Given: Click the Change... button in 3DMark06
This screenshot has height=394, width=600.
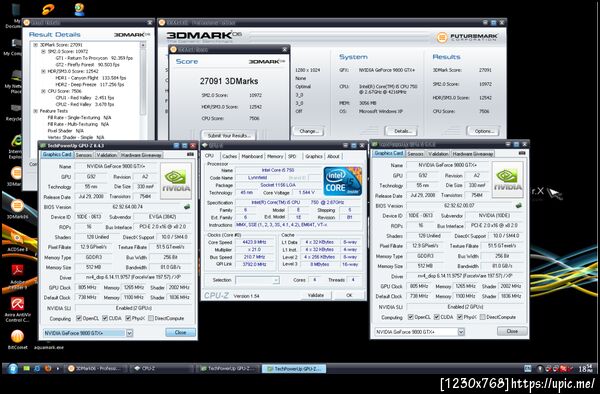Looking at the screenshot, I should [309, 131].
